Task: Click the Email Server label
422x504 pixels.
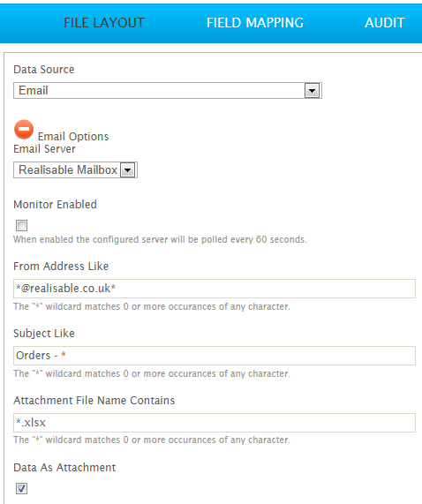Action: pos(44,149)
